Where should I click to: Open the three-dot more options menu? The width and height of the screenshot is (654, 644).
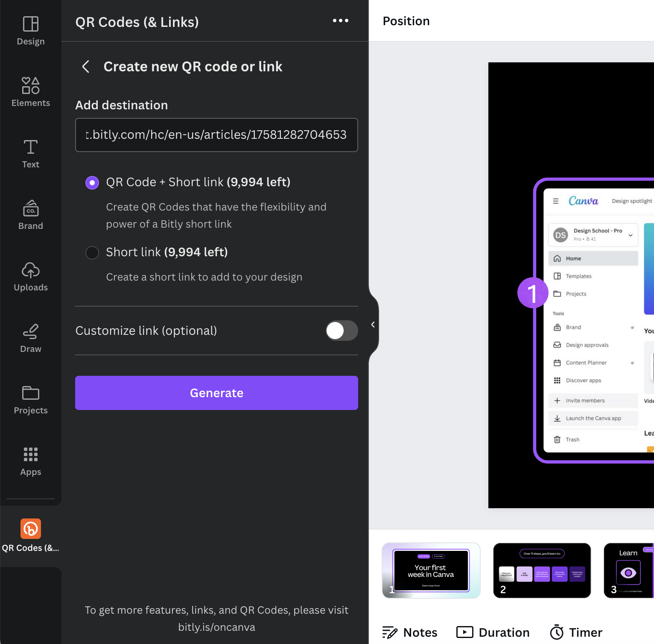click(340, 20)
